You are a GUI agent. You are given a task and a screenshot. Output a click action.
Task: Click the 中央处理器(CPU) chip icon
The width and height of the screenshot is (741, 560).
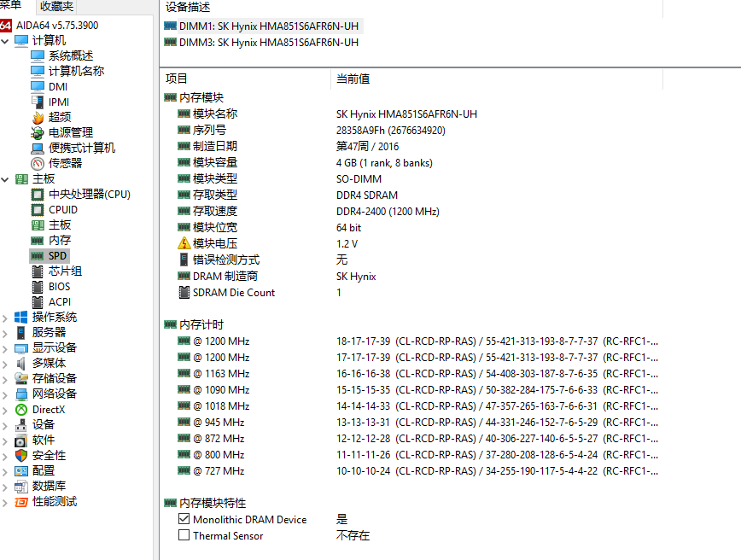tap(38, 195)
